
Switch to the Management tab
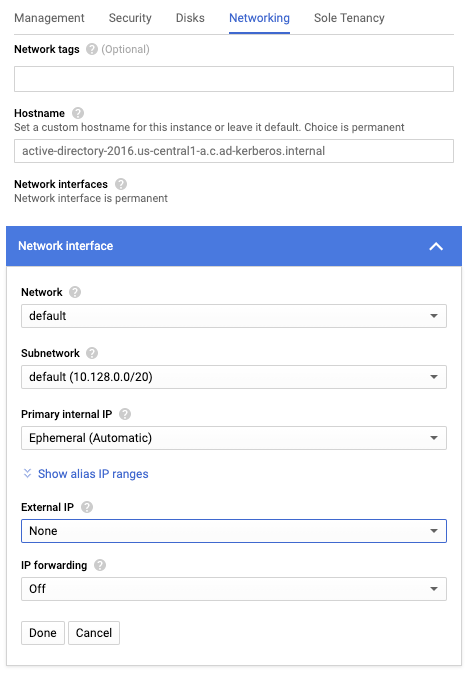coord(49,18)
